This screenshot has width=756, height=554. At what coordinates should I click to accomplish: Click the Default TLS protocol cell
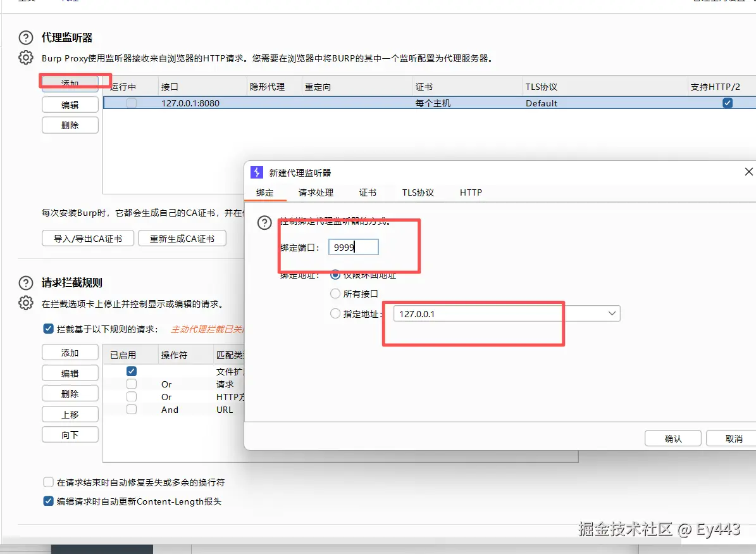point(542,103)
